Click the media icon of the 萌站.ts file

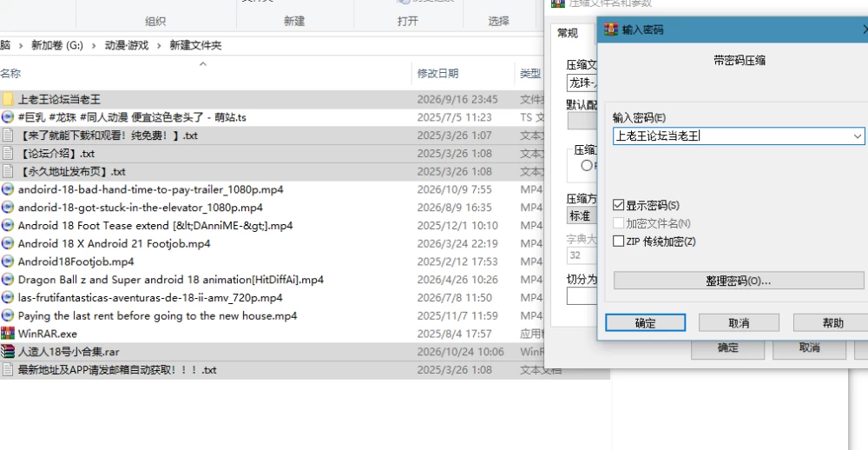pos(8,117)
